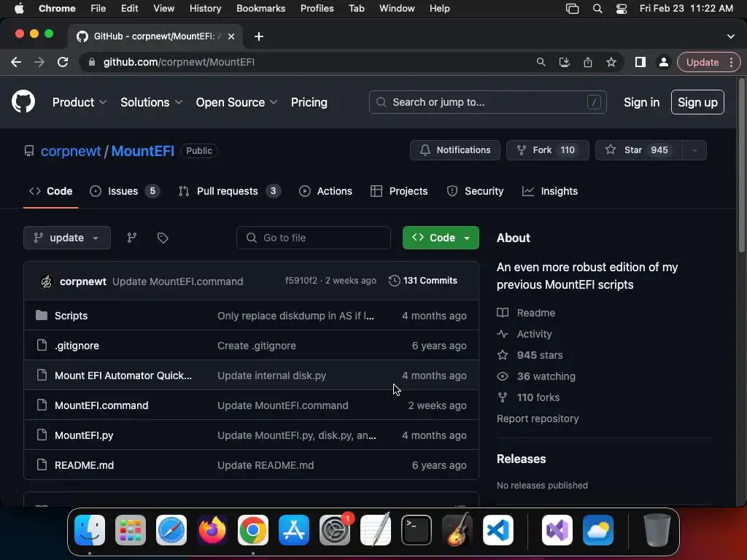
Task: Focus the Search or jump to field
Action: click(488, 102)
